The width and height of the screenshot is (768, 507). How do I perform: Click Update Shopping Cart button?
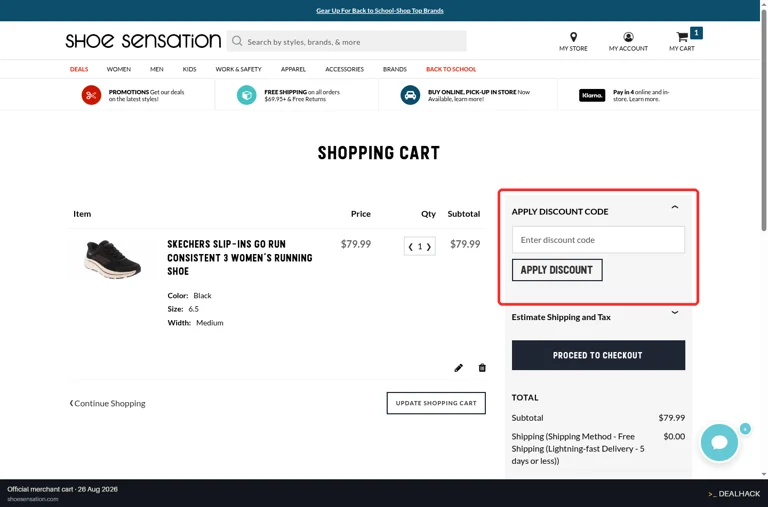point(436,403)
